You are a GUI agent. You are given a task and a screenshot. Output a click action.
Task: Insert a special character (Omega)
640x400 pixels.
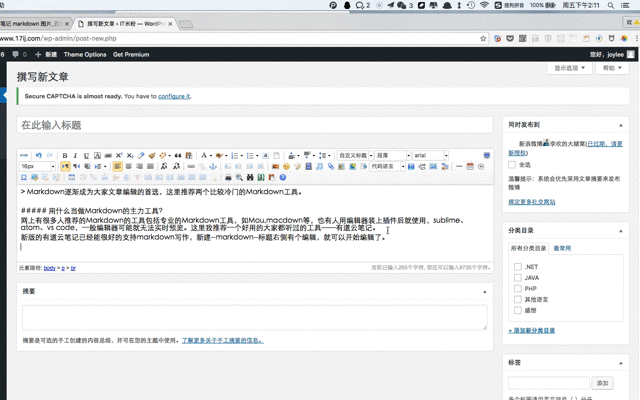(24, 178)
